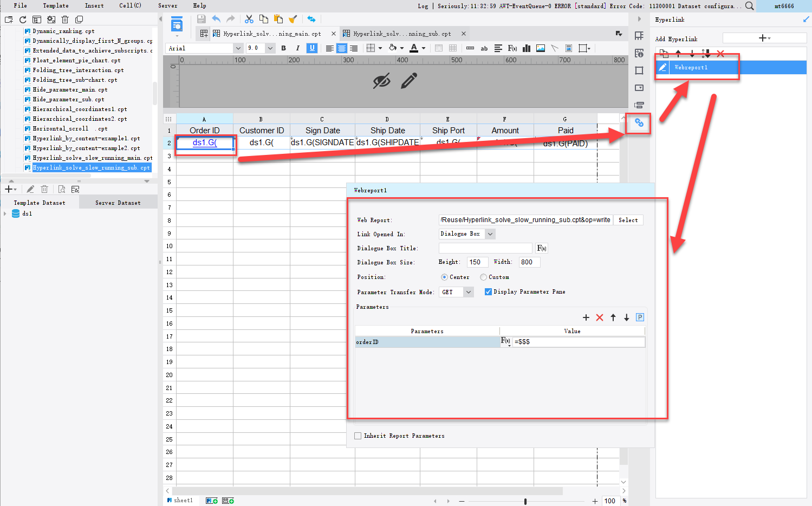Click the Select button for Web Report
The width and height of the screenshot is (812, 506).
coord(628,220)
